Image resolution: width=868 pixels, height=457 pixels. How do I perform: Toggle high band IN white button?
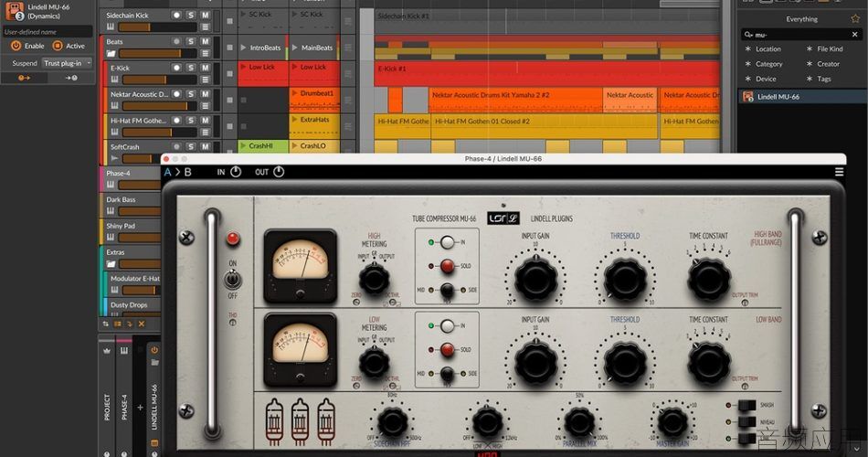coord(448,242)
